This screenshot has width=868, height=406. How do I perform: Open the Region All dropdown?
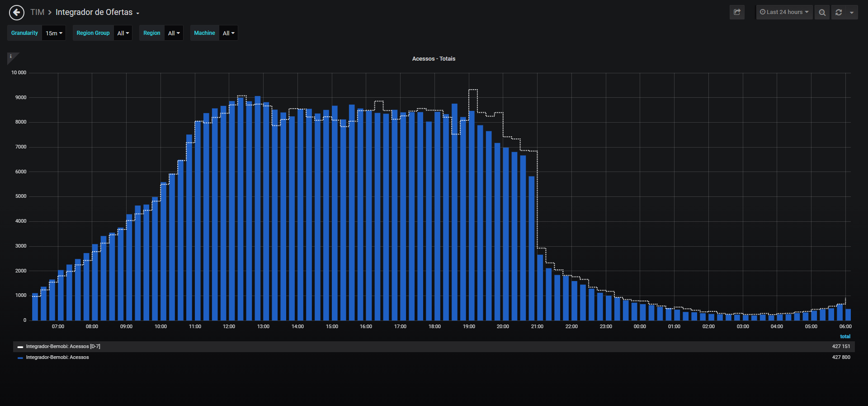(x=174, y=33)
